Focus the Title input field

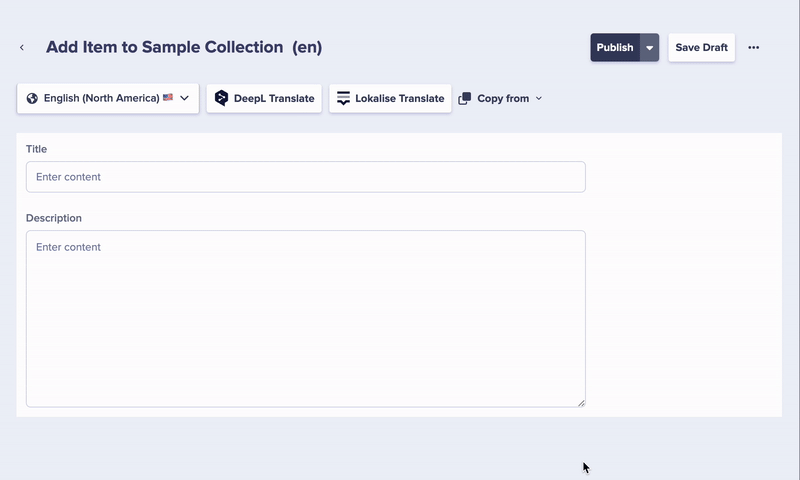pos(305,177)
